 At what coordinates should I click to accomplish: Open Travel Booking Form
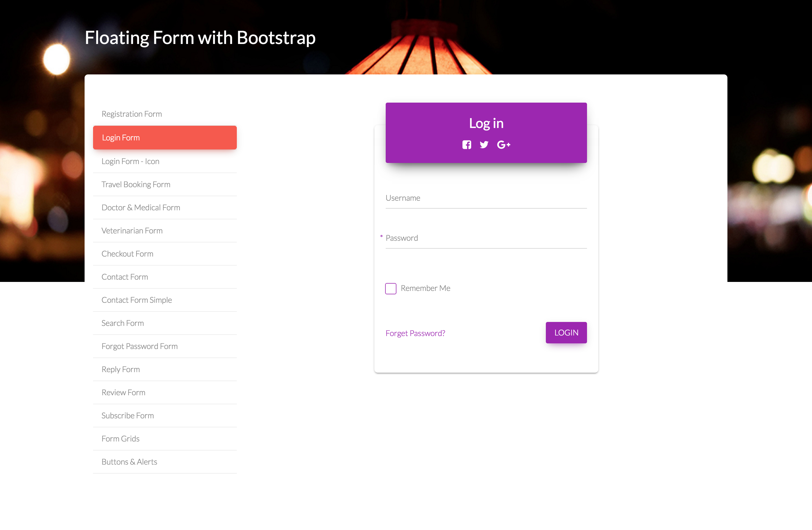pos(165,184)
